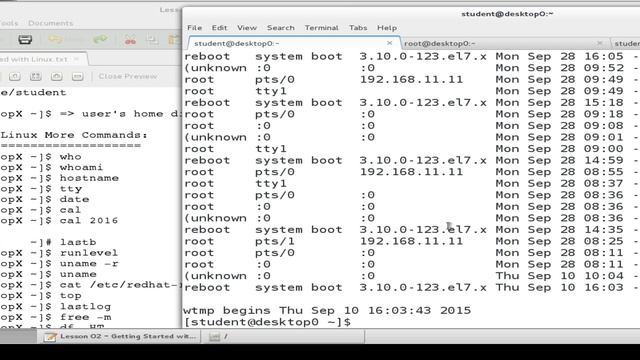Click the root :0 row timed 09:08
Image resolution: width=640 pixels, height=360 pixels.
411,126
